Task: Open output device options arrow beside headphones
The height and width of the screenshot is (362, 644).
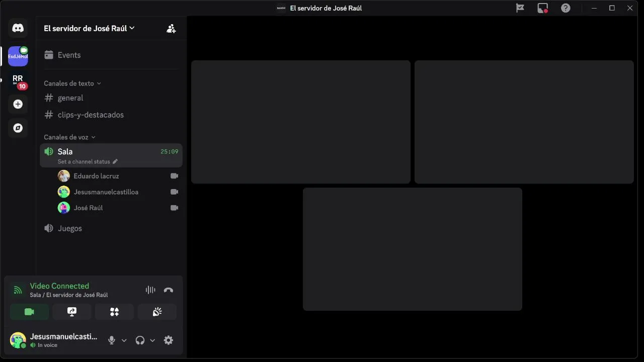Action: pyautogui.click(x=152, y=340)
